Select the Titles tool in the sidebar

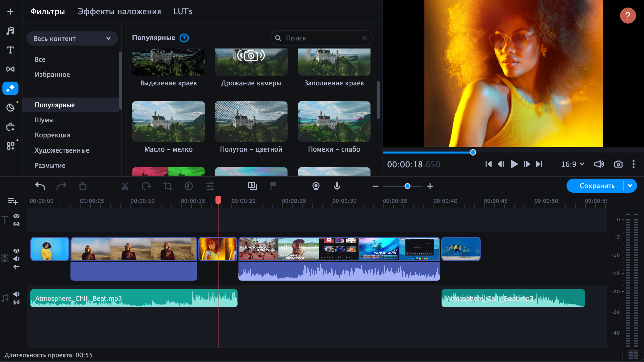(10, 50)
